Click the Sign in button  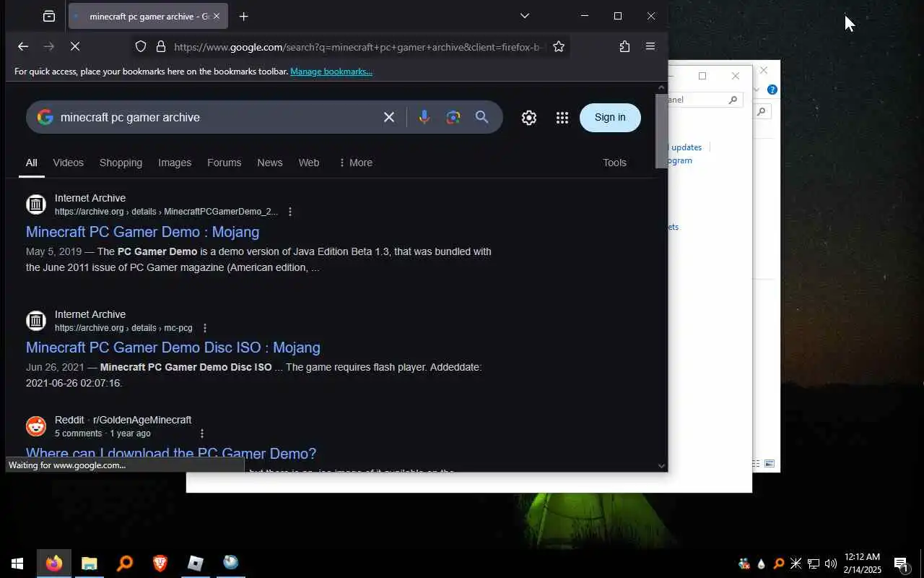coord(610,117)
